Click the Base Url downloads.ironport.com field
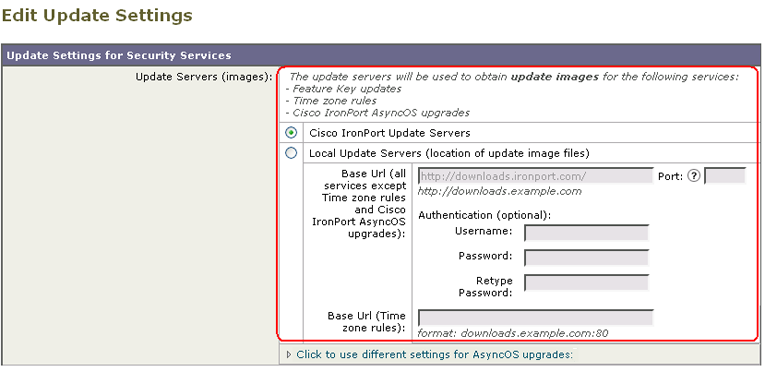 coord(536,176)
